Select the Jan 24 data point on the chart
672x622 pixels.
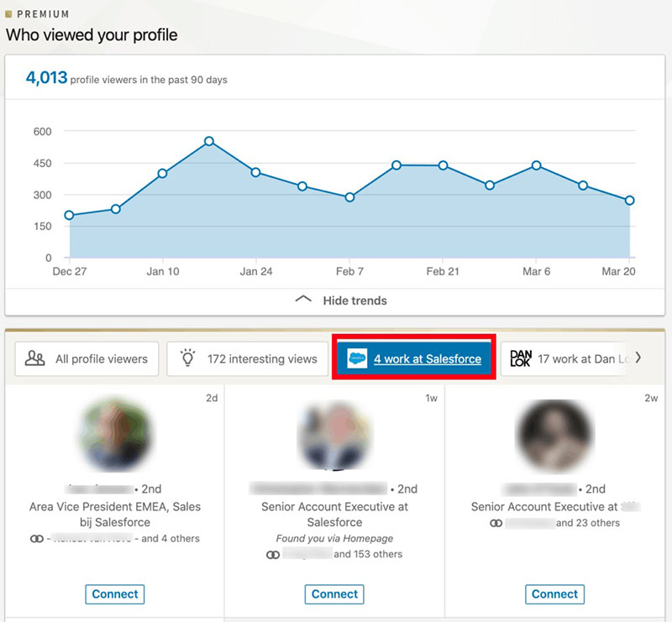click(256, 172)
